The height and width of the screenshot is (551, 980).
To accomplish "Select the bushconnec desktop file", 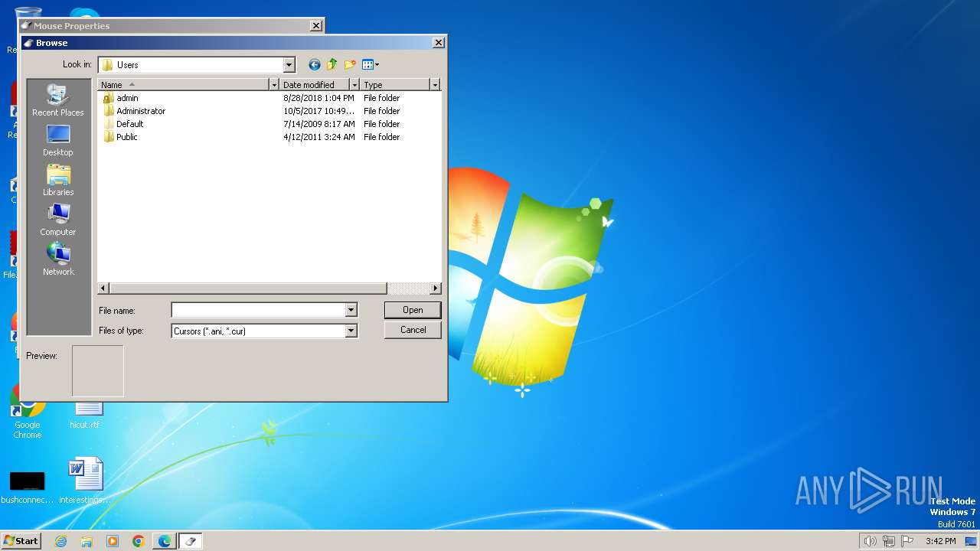I will coord(27,487).
